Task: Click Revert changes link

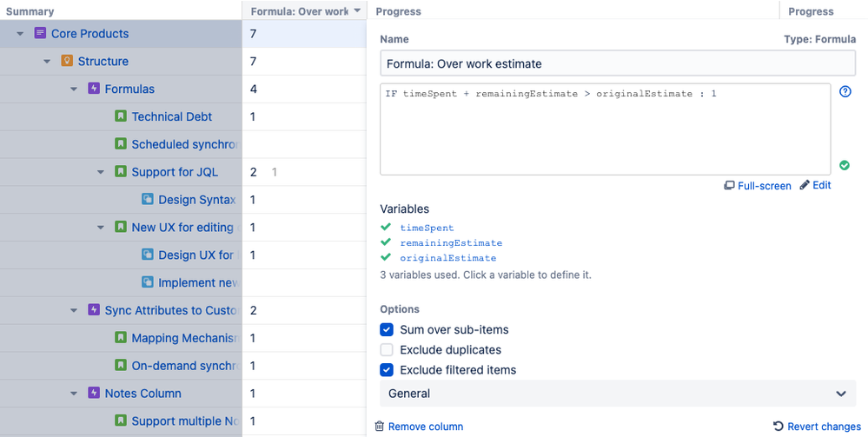Action: coord(824,427)
